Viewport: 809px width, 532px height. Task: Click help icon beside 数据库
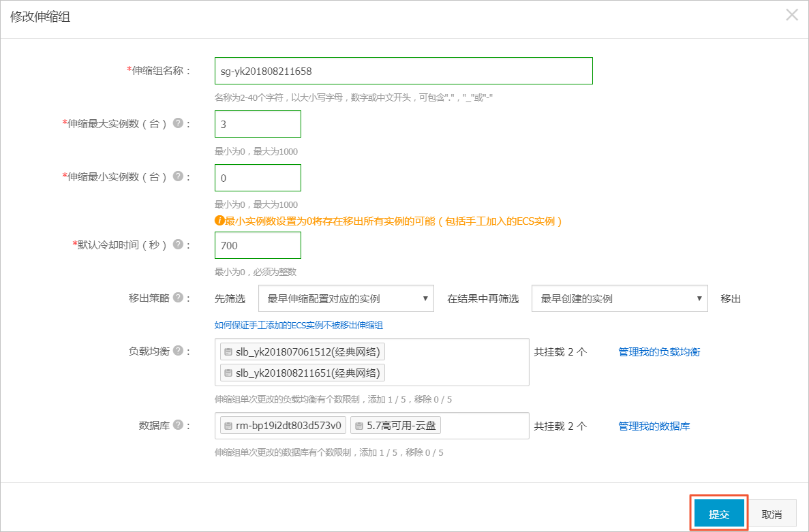point(178,425)
